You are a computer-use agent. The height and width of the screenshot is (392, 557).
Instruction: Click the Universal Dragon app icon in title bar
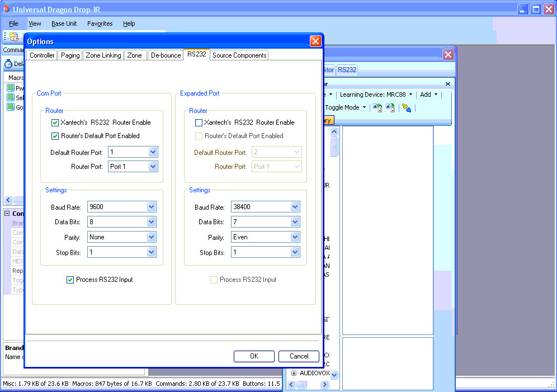(6, 8)
